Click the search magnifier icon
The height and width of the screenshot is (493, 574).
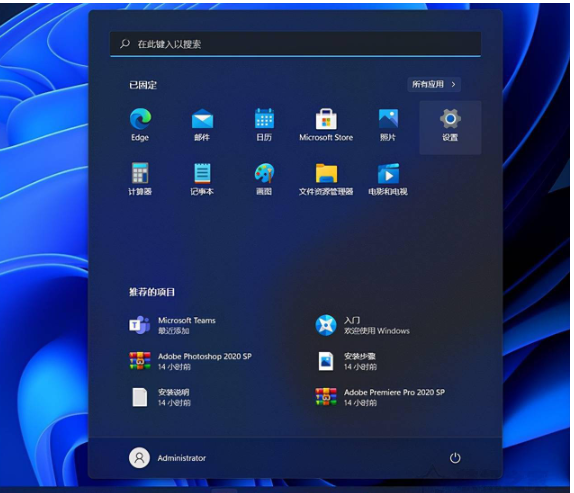(x=125, y=44)
